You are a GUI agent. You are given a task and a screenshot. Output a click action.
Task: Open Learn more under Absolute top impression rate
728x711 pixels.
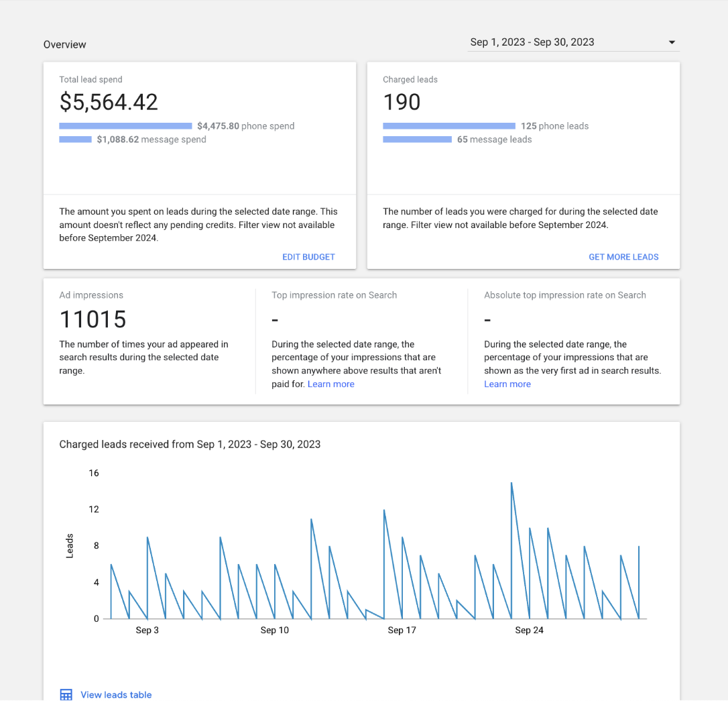pyautogui.click(x=507, y=384)
